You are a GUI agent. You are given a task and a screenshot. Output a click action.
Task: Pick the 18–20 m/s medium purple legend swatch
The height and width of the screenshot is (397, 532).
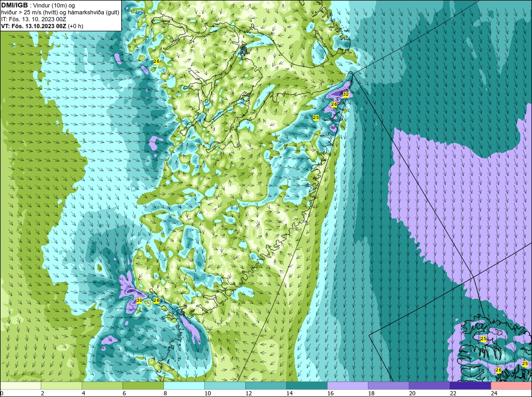click(x=388, y=386)
